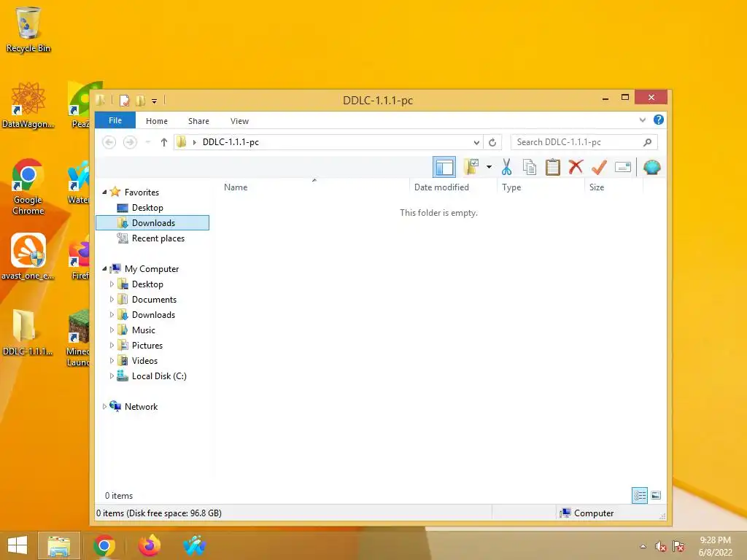
Task: Expand the Music tree node
Action: pyautogui.click(x=112, y=330)
